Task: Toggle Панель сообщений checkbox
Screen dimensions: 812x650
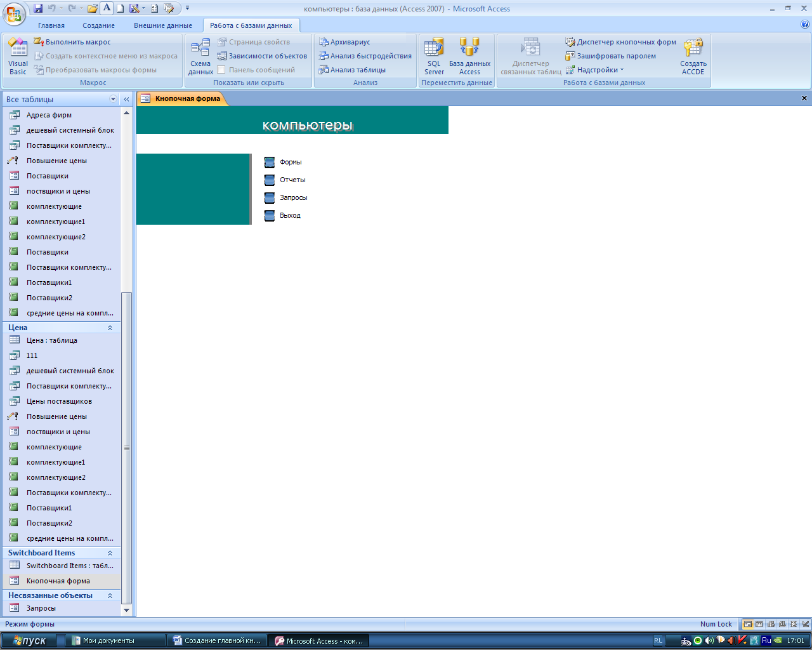Action: (x=221, y=70)
